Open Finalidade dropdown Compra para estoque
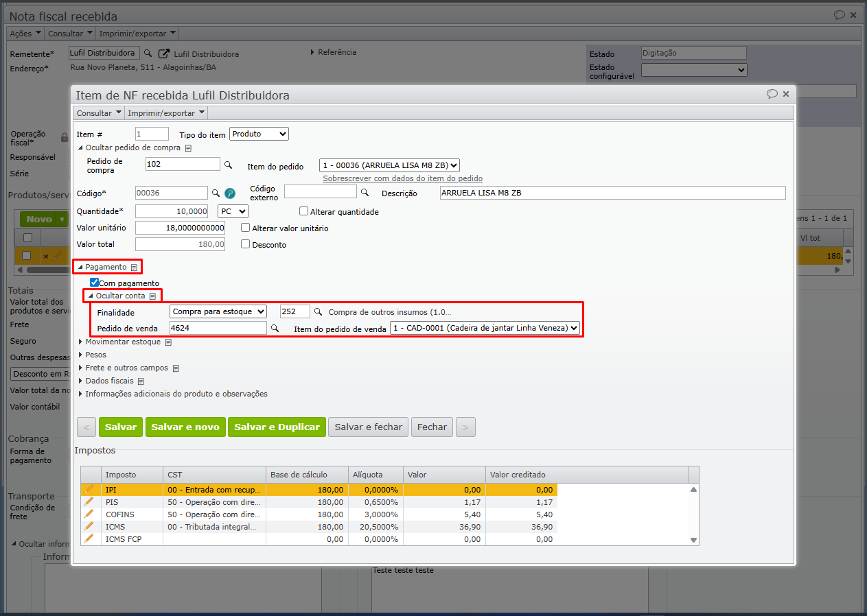Viewport: 867px width, 616px height. (x=218, y=311)
